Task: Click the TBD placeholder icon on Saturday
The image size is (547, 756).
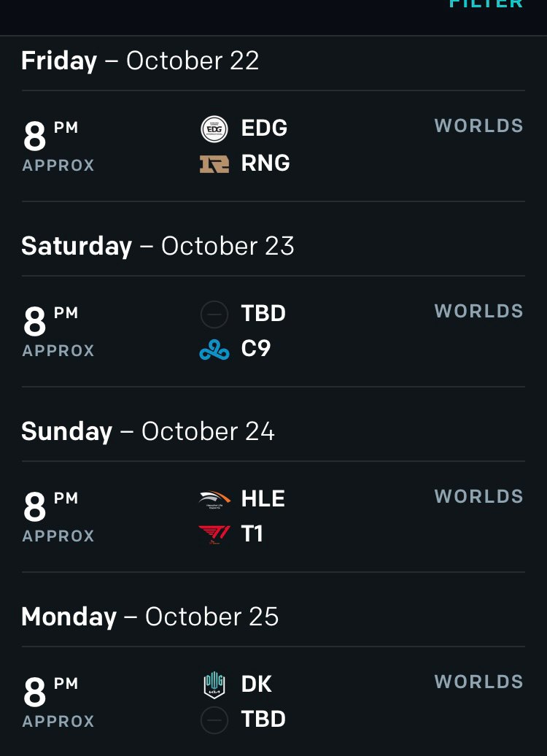Action: tap(214, 315)
